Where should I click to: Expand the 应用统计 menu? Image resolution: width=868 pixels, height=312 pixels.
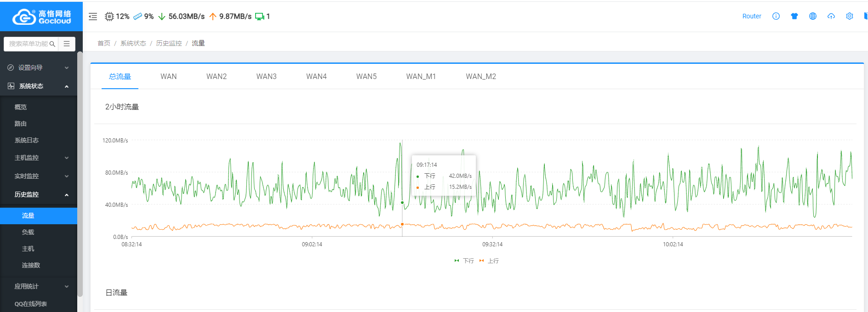[x=39, y=286]
